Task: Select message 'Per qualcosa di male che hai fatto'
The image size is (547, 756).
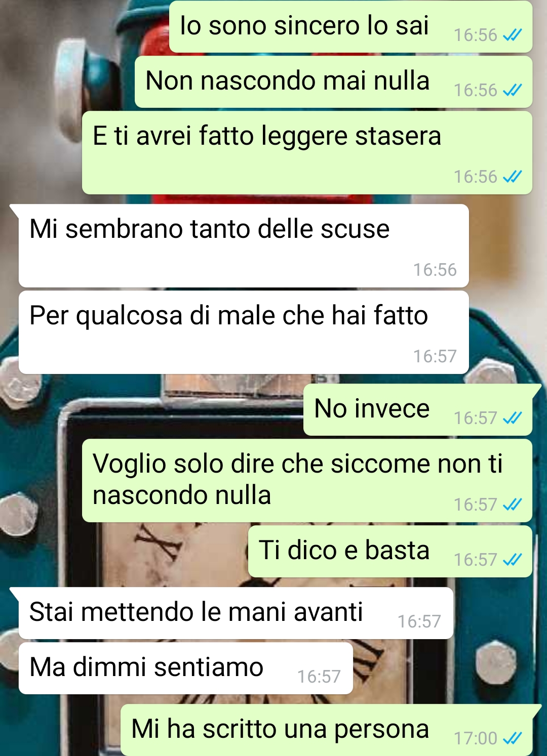Action: (x=244, y=332)
